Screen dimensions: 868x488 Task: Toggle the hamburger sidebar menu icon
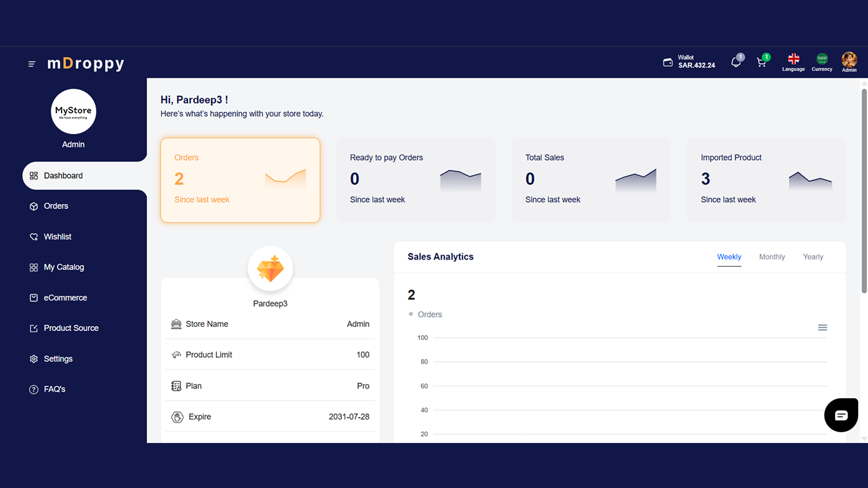point(32,64)
